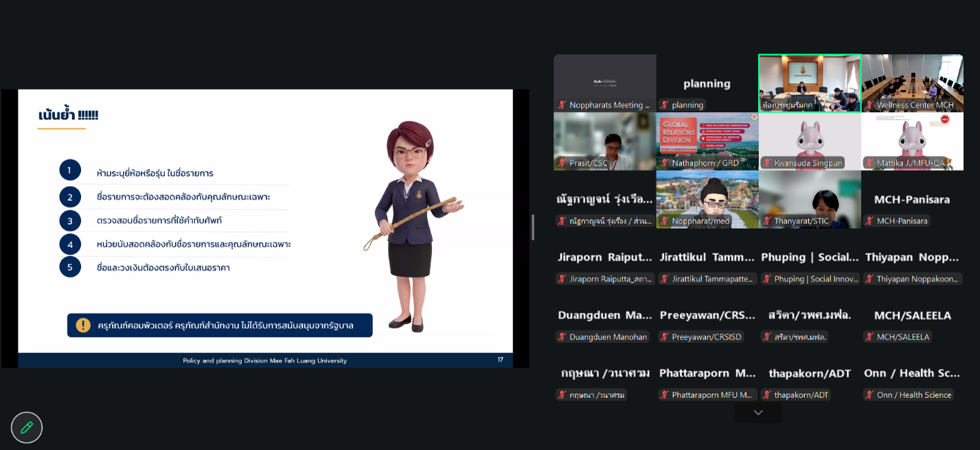Click muted mic icon beside MCH-Panisara

870,221
